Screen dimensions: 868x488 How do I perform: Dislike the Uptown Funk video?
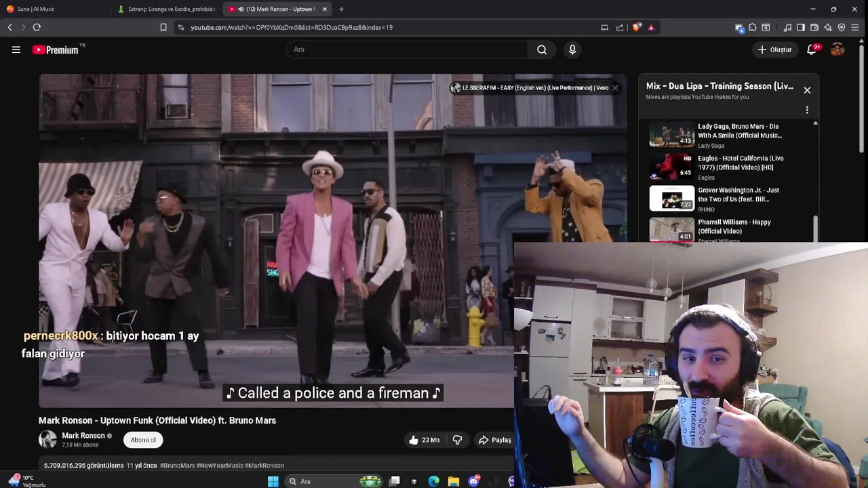pyautogui.click(x=457, y=440)
